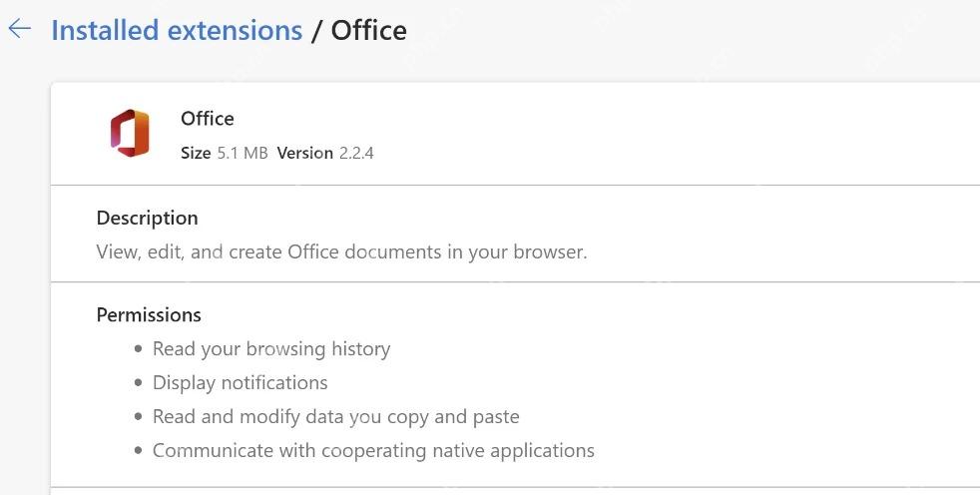Go back using the left arrow icon

click(x=19, y=29)
